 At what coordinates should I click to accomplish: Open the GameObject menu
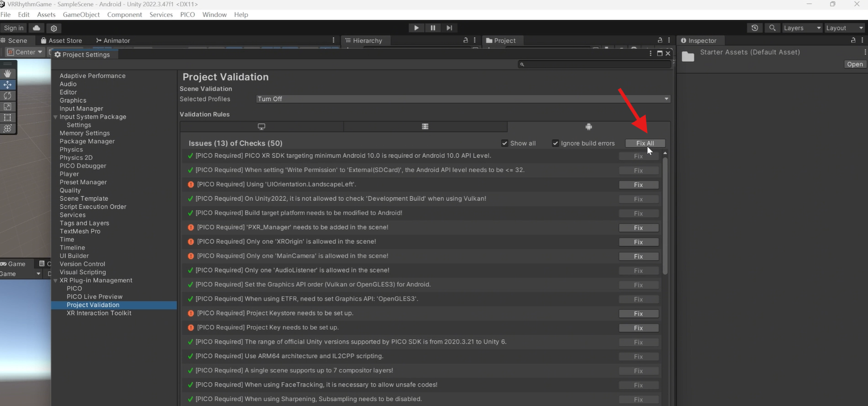click(x=81, y=14)
